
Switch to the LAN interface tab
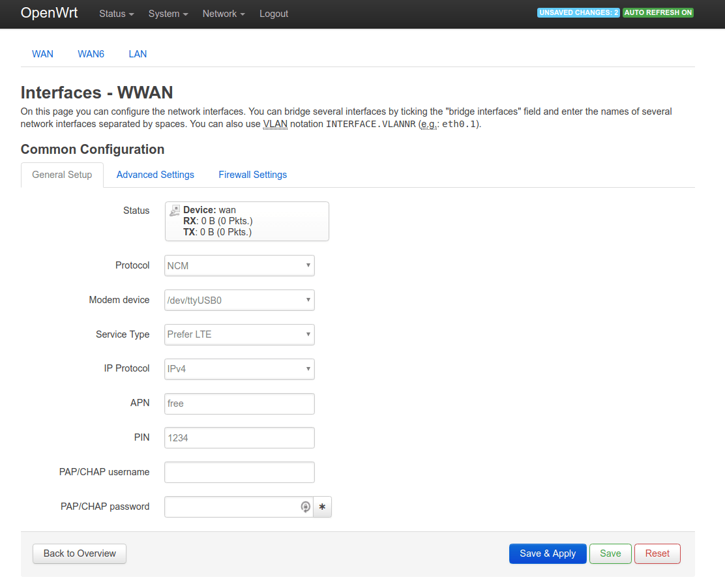tap(138, 54)
